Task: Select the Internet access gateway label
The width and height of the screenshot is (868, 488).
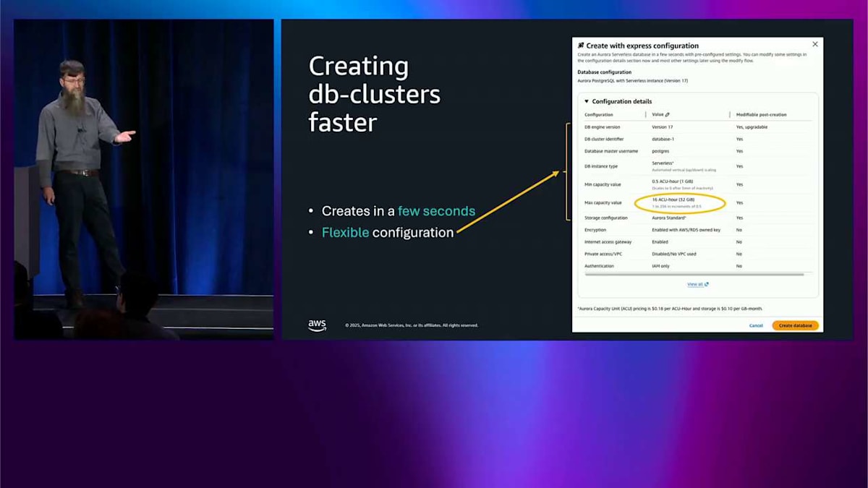Action: pos(608,241)
